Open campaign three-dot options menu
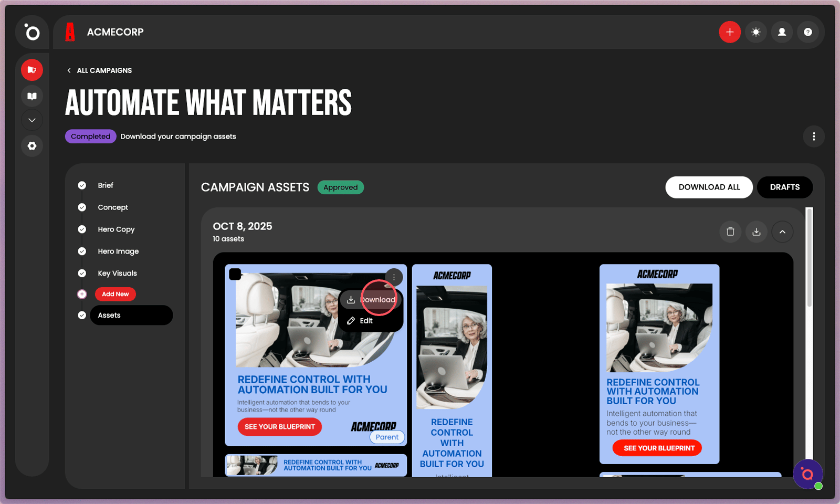 (x=814, y=136)
